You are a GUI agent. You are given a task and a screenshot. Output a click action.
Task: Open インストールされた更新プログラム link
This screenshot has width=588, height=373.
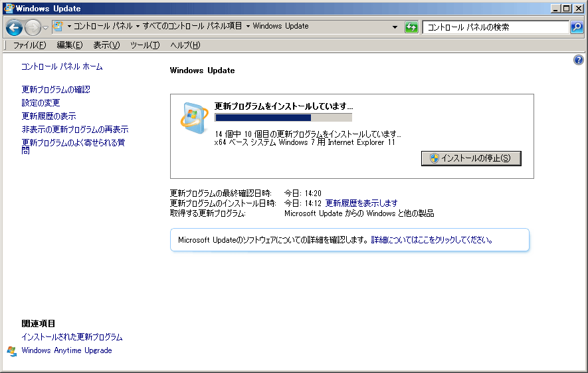pos(72,337)
